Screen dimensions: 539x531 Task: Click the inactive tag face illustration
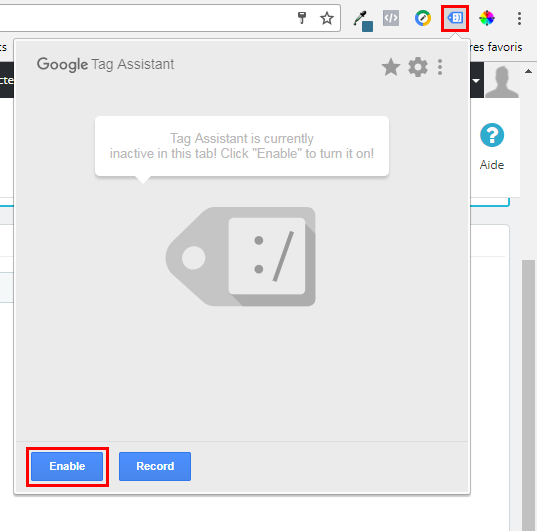click(x=241, y=256)
